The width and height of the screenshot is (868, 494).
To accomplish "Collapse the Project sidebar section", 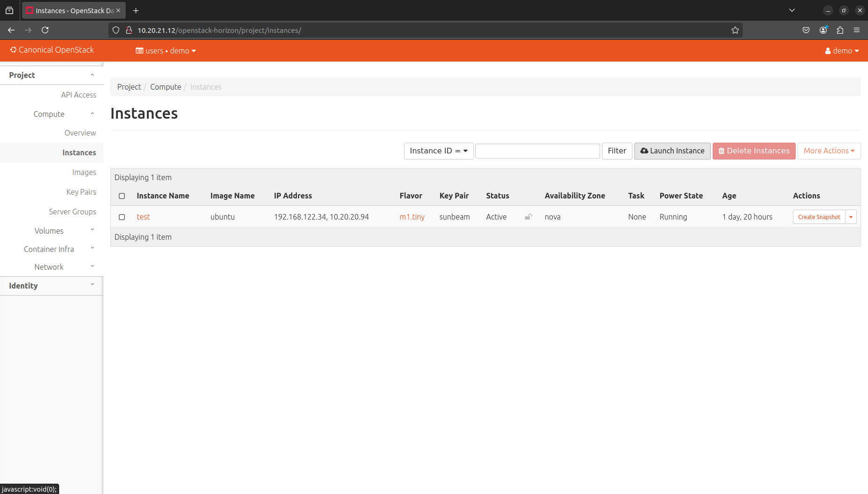I will [52, 75].
